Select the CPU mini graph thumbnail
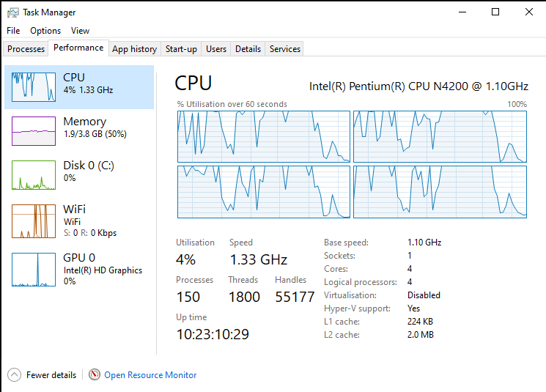546x392 pixels. point(34,87)
